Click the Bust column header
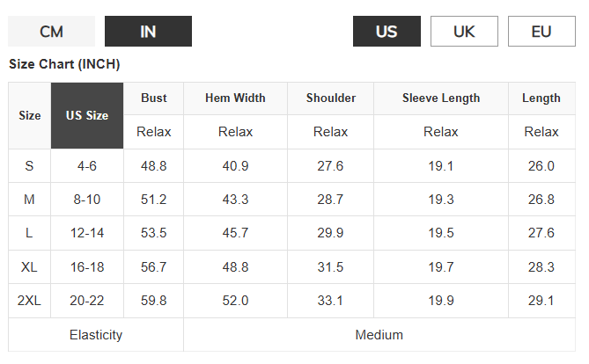Screen dimensions: 589x364 [x=154, y=98]
